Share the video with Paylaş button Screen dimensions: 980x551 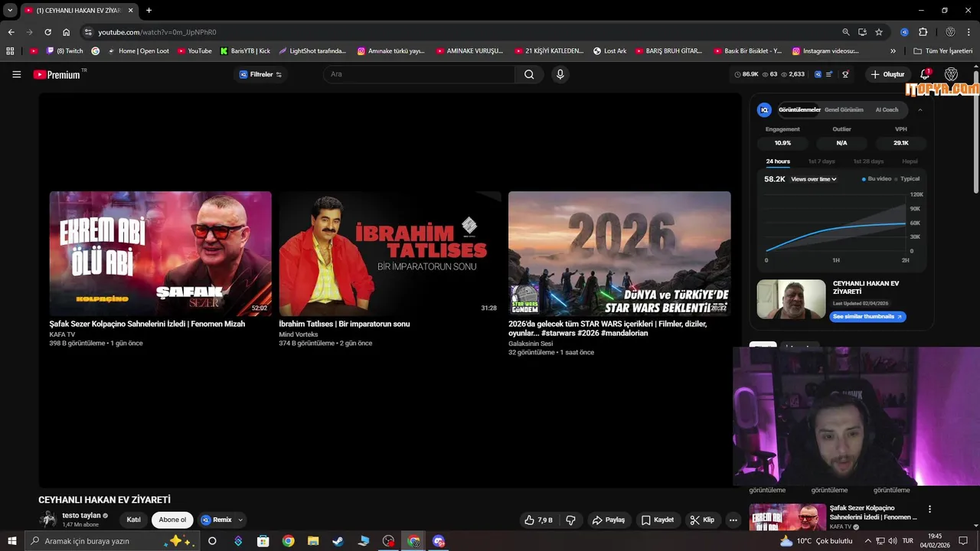[609, 520]
